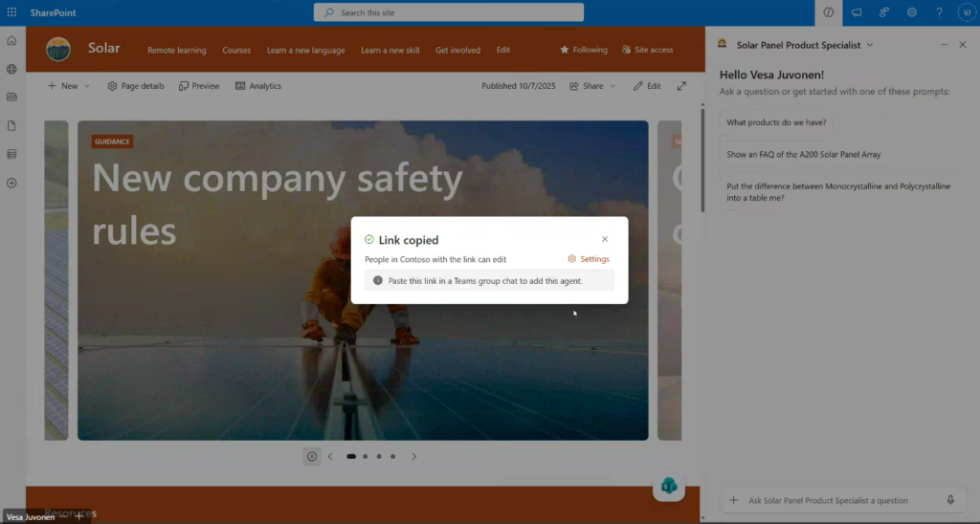Expand page to full screen icon
The width and height of the screenshot is (980, 524).
(x=681, y=86)
